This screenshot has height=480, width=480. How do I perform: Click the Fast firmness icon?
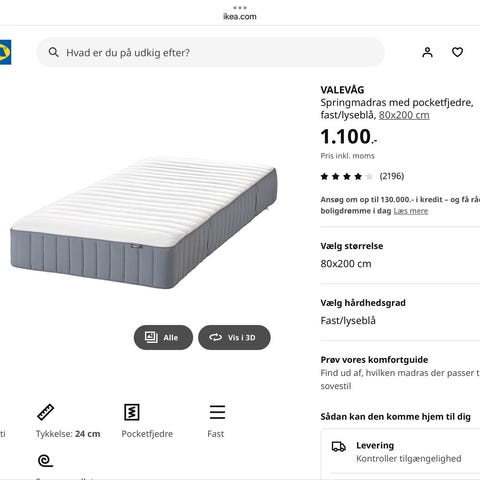coord(217,412)
